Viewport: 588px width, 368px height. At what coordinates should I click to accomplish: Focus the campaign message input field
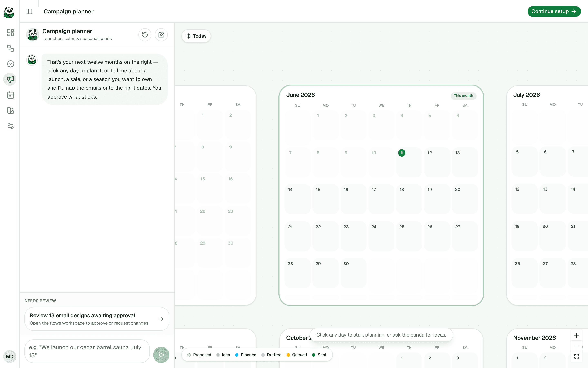[x=87, y=351]
